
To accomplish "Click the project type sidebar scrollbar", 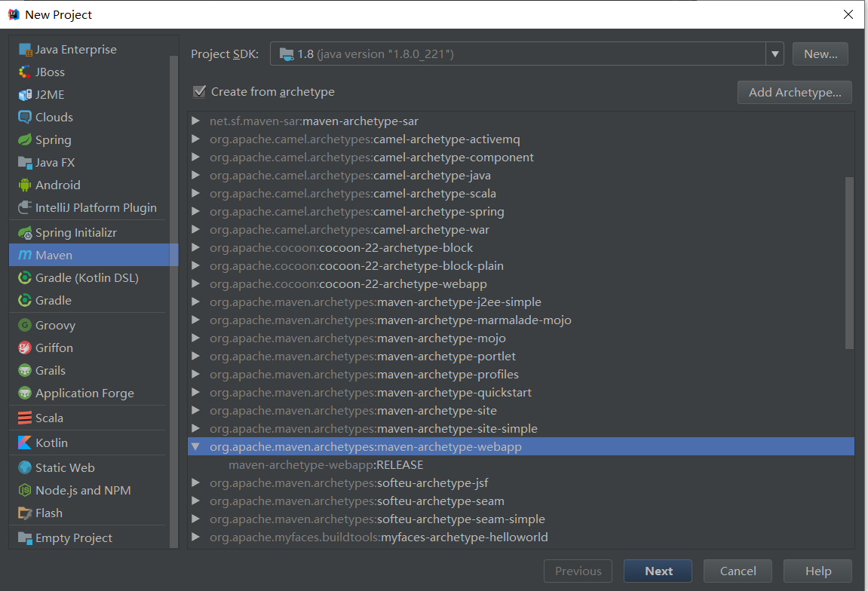I will pyautogui.click(x=173, y=302).
